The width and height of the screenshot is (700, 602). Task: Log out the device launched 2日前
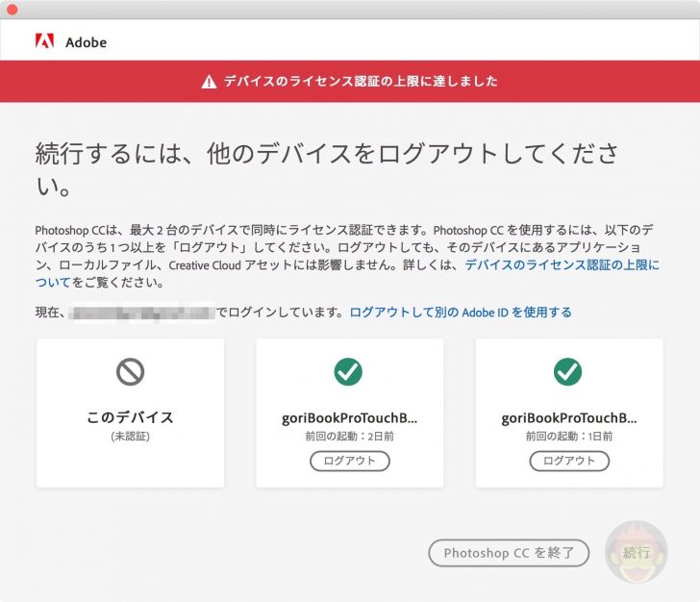point(350,461)
